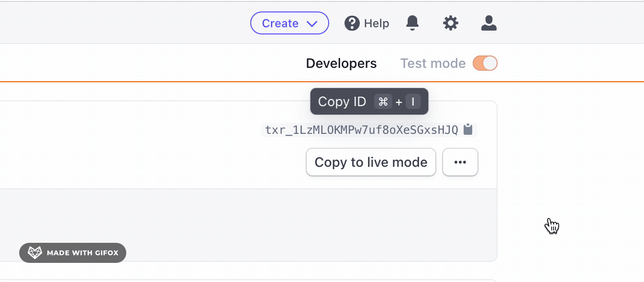Click the I key badge in tooltip

coord(413,101)
